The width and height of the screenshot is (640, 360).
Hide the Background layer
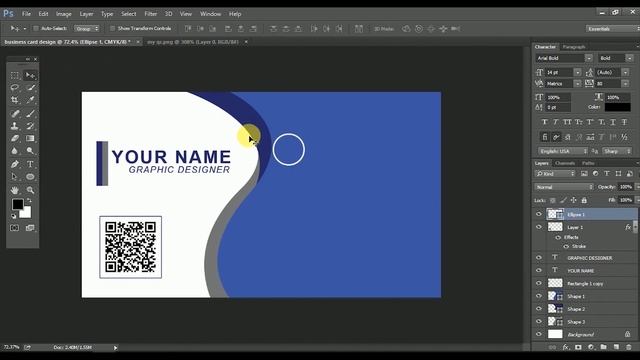[539, 334]
